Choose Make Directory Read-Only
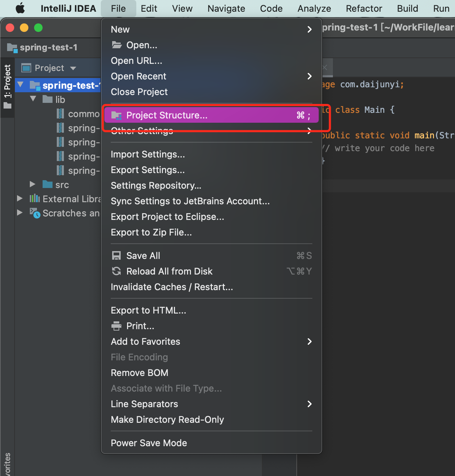455x476 pixels. pyautogui.click(x=212, y=420)
